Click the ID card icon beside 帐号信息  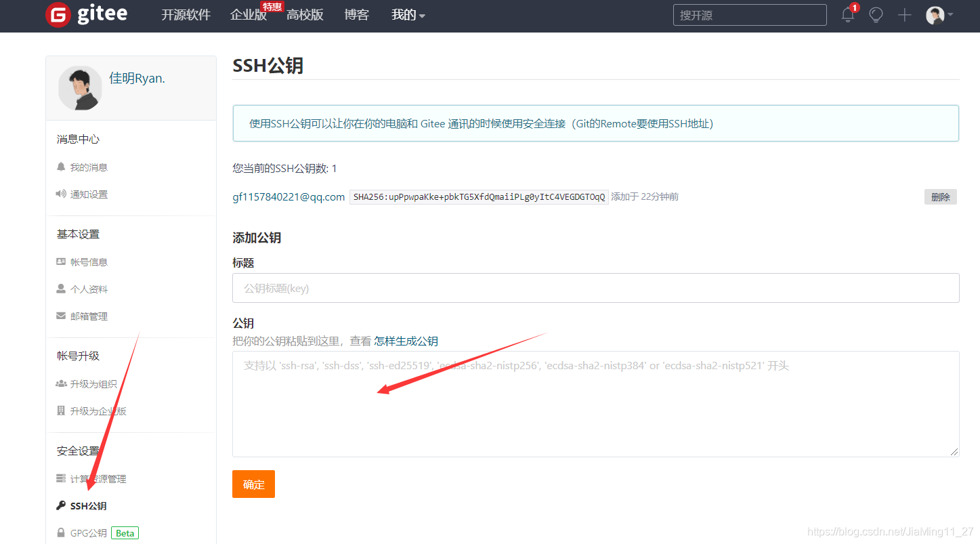61,261
